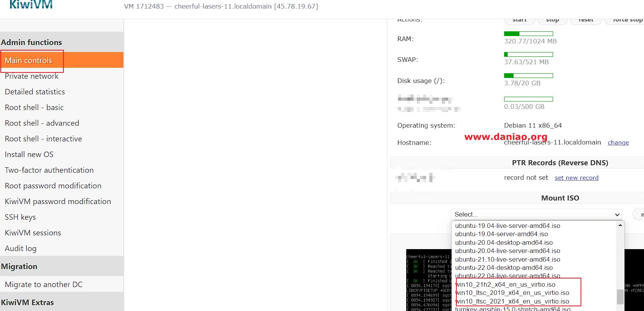Image resolution: width=644 pixels, height=311 pixels.
Task: Select ubuntu-20.04-desktop-amd64.iso from list
Action: click(504, 242)
